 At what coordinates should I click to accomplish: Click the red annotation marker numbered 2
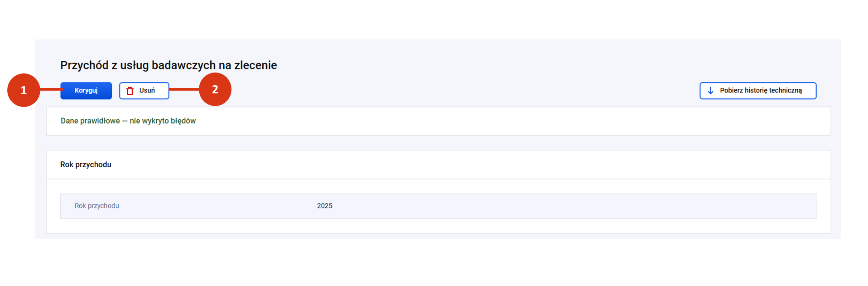215,89
